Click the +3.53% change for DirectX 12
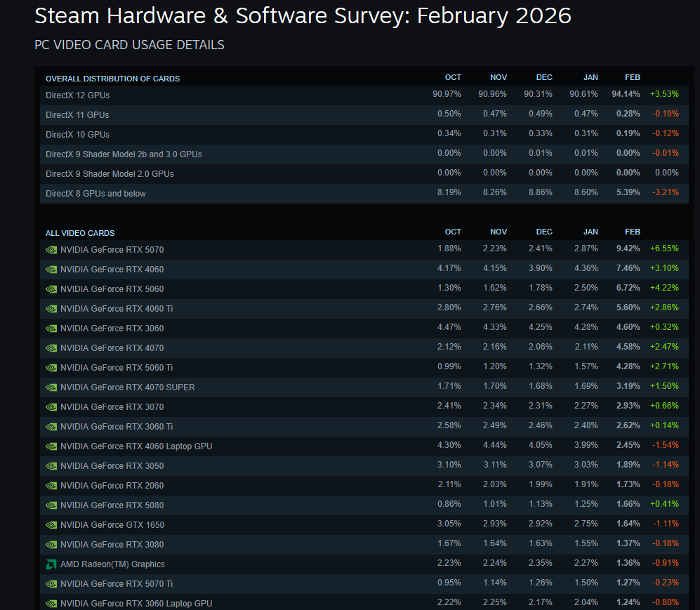The height and width of the screenshot is (610, 700). 664,94
